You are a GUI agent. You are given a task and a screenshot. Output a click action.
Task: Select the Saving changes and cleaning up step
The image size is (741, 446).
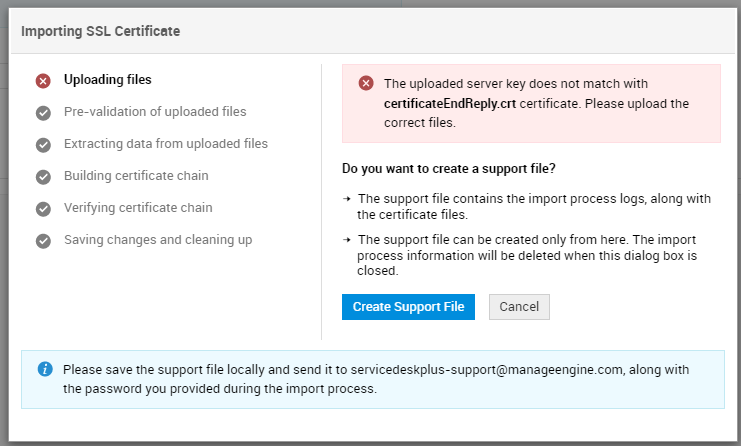(158, 240)
